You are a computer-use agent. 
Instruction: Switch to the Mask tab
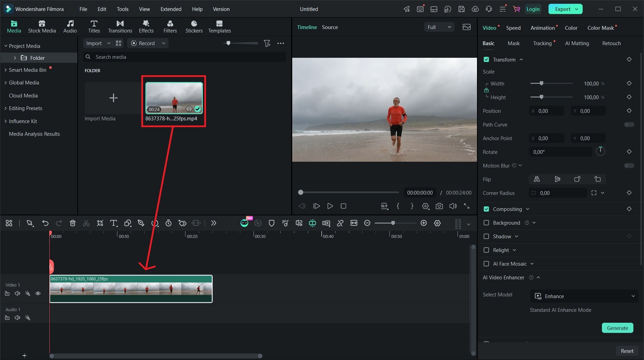513,43
